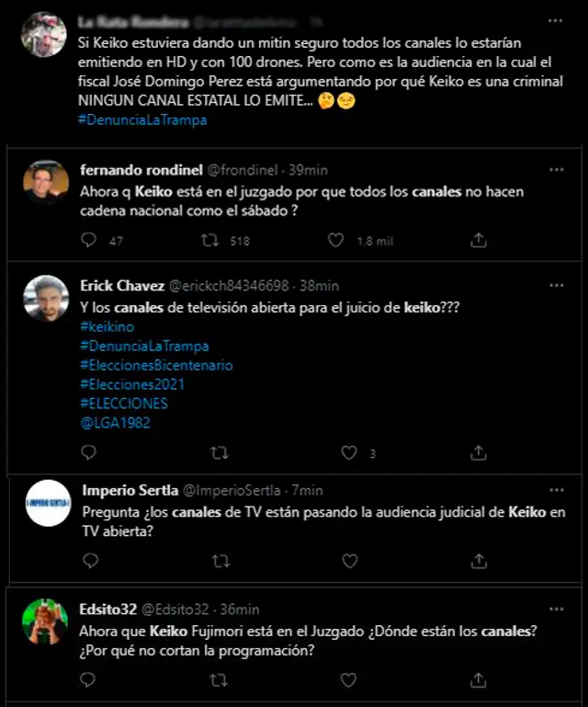Reply to Erick Chavez's tweet
This screenshot has width=588, height=707.
coord(89,452)
